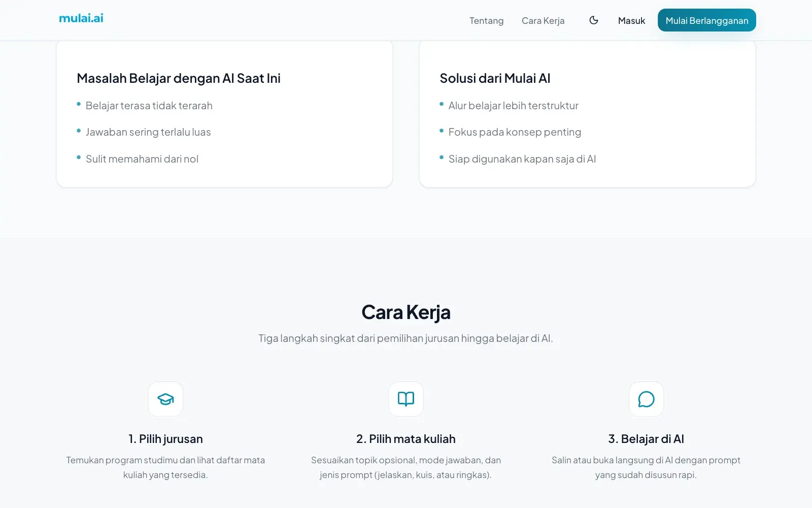
Task: Click step title '2. Pilih mata kuliah'
Action: click(x=406, y=439)
